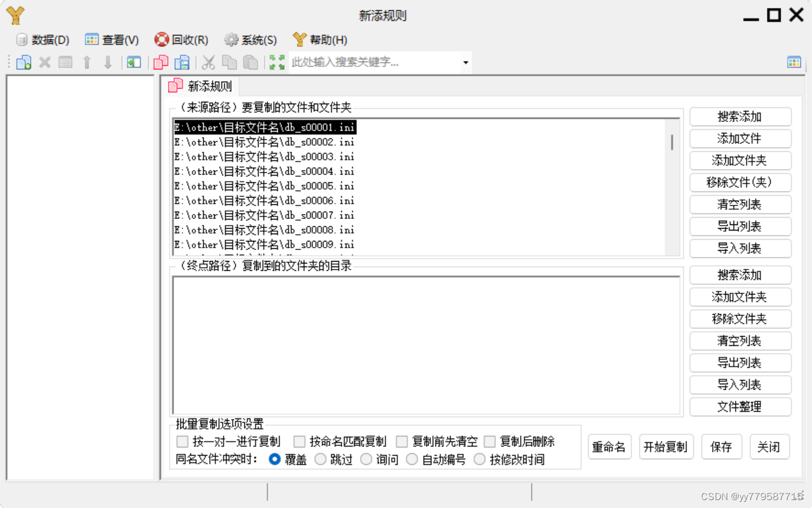The image size is (812, 508).
Task: Select file db_s00004.ini in source list
Action: pos(265,171)
